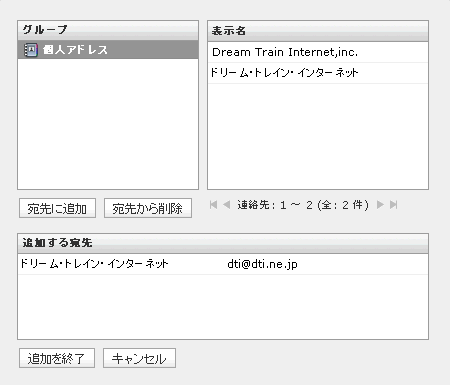Go to first page of contacts
Screen dimensions: 450x385
(x=213, y=205)
